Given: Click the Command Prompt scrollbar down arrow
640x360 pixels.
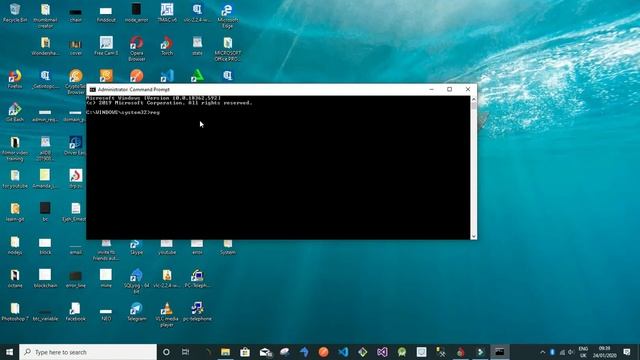Looking at the screenshot, I should (473, 236).
